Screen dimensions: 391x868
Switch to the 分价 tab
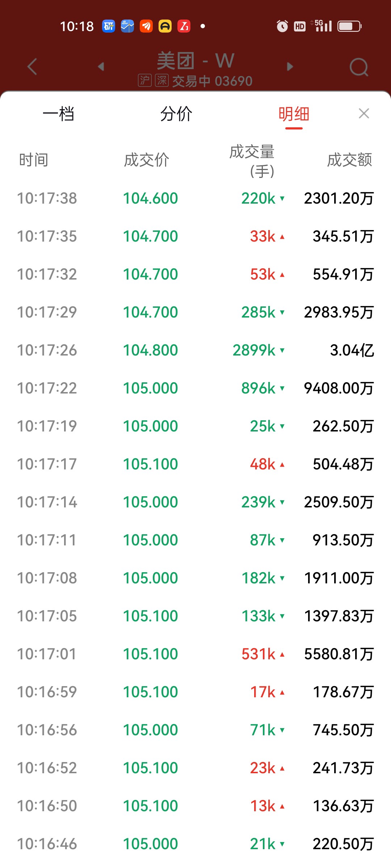176,114
